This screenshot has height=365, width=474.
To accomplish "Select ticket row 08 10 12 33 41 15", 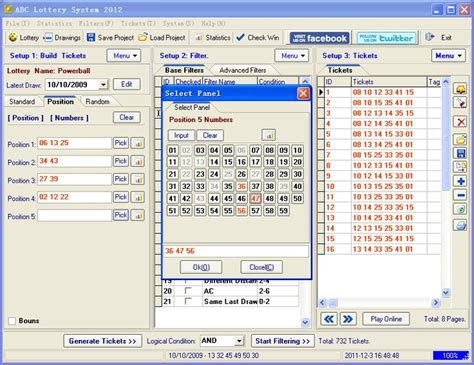I will tap(383, 92).
